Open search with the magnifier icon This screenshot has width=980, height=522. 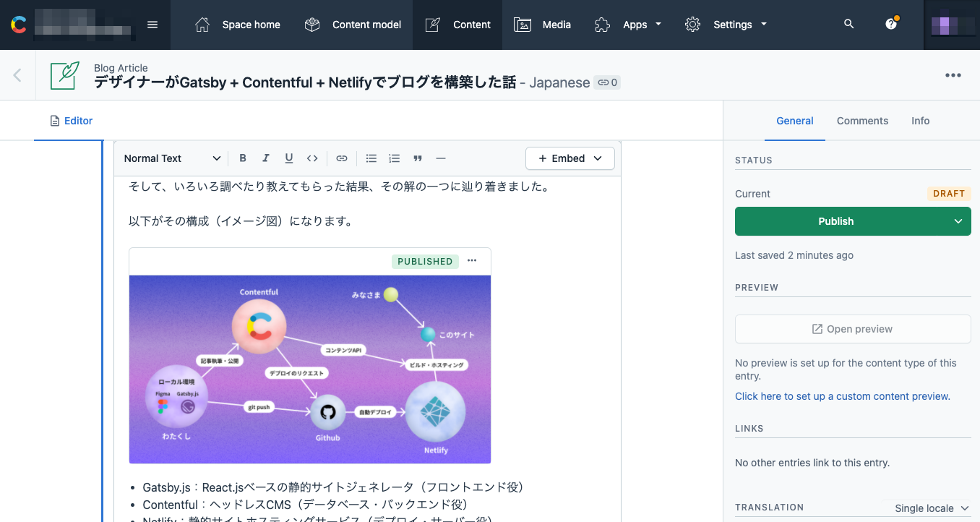click(x=848, y=23)
